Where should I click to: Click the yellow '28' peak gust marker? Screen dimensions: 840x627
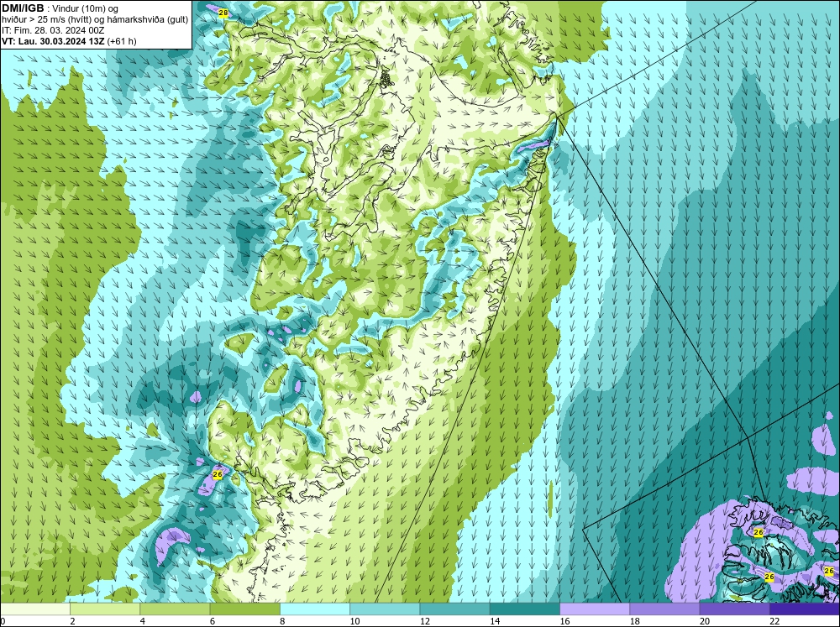point(223,13)
